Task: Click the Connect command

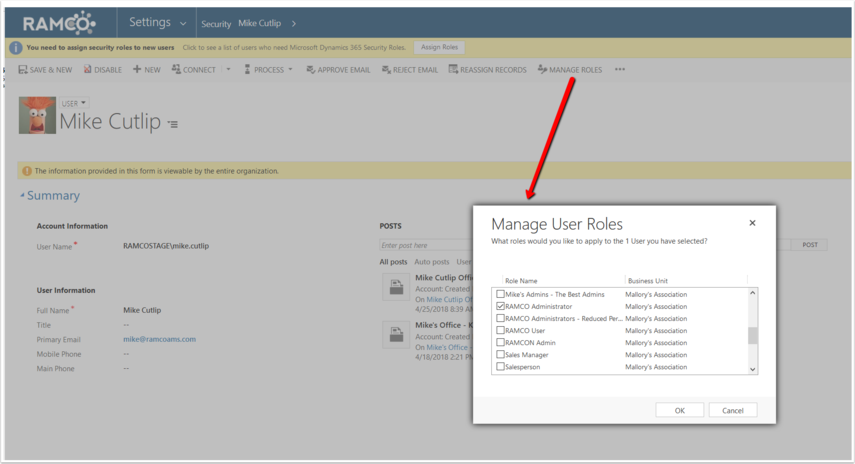Action: click(x=194, y=70)
